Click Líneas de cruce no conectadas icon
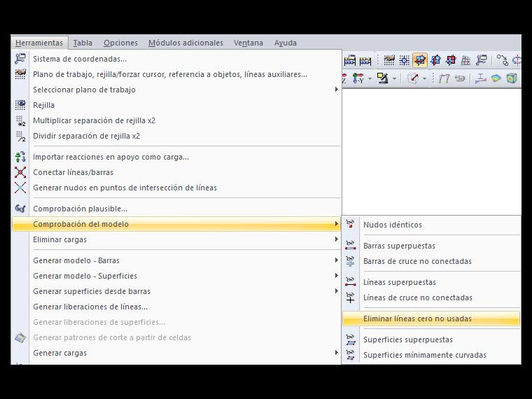 351,297
